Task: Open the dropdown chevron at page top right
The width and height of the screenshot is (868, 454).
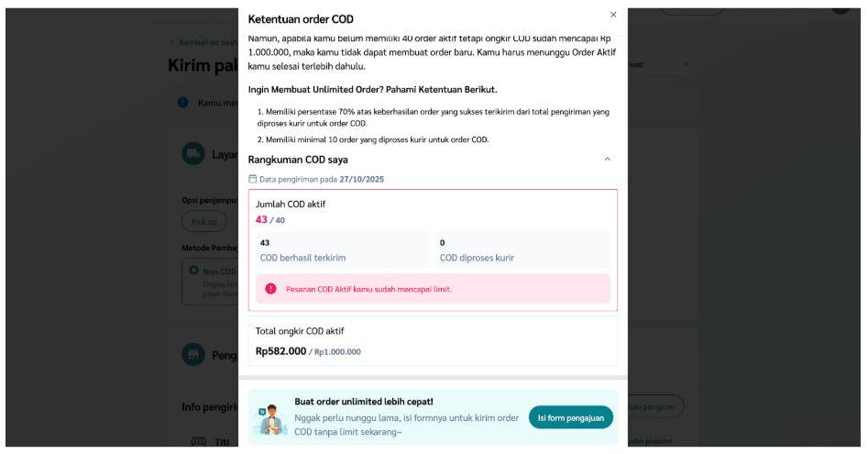Action: pyautogui.click(x=685, y=65)
